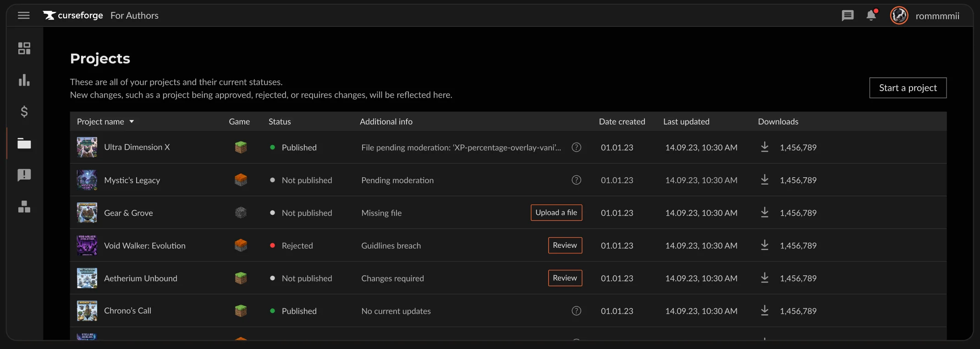Open dashboard icon in sidebar
The width and height of the screenshot is (980, 349).
[x=24, y=48]
